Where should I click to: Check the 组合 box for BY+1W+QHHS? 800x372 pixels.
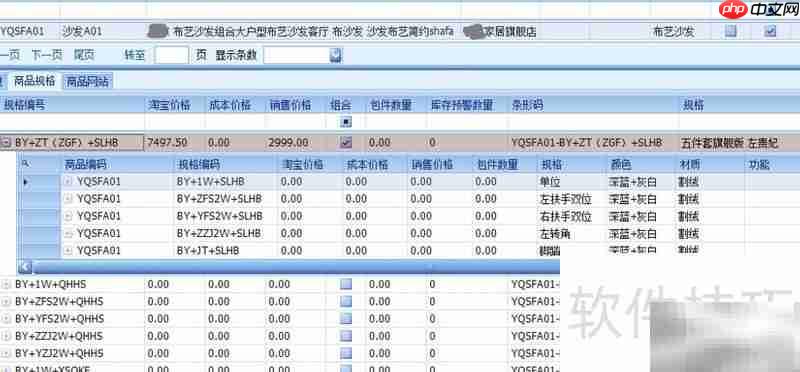point(346,284)
